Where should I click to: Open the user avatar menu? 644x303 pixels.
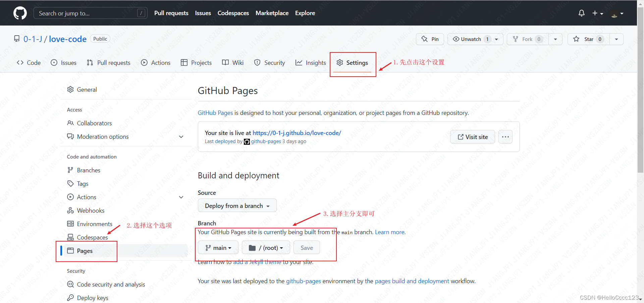coord(617,13)
